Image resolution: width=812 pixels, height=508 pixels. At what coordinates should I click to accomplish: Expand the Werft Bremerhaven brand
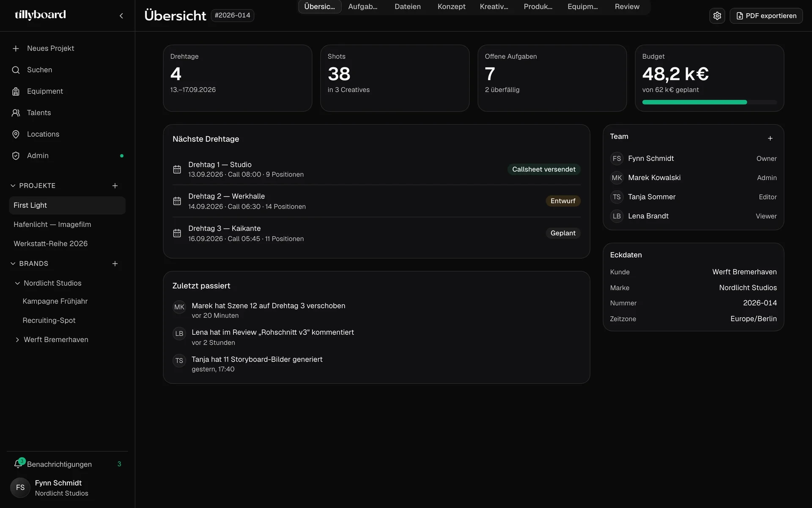(x=17, y=340)
